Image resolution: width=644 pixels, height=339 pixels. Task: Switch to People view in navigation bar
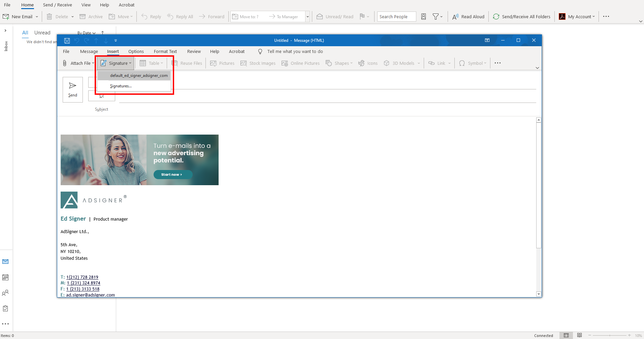click(x=5, y=293)
